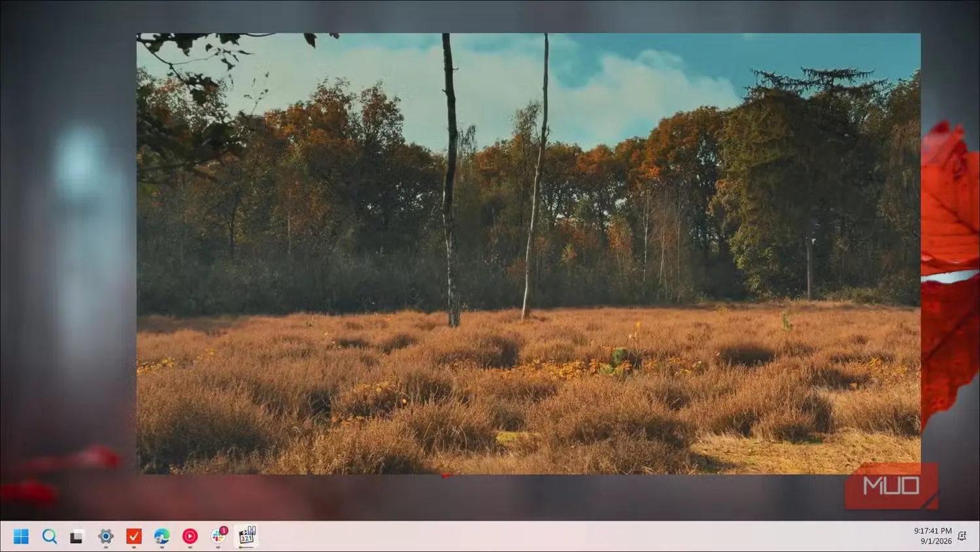Open the Windows Start menu
This screenshot has height=552, width=980.
pyautogui.click(x=21, y=536)
